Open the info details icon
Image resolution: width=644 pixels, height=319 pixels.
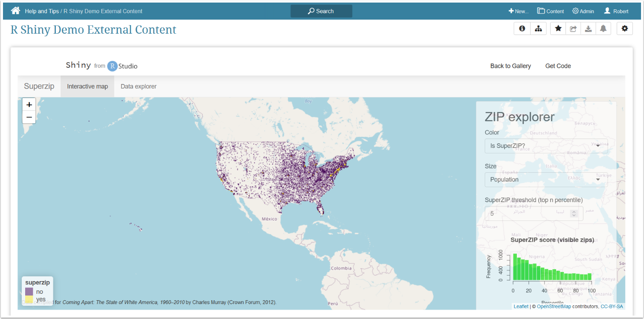[522, 29]
